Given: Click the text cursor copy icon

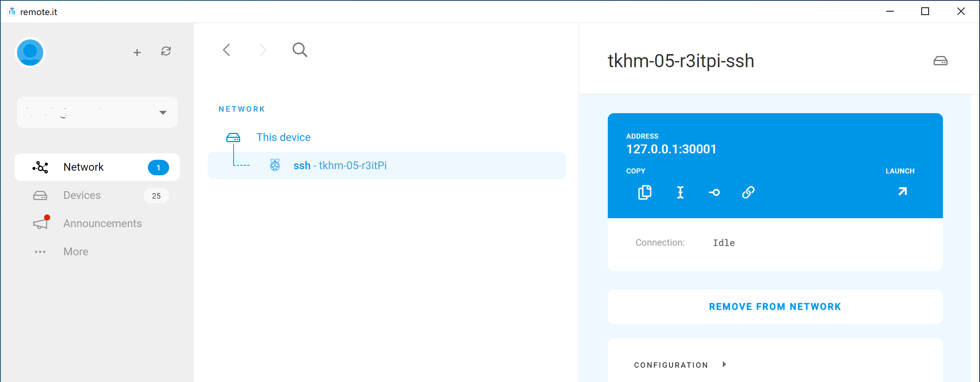Looking at the screenshot, I should tap(680, 192).
